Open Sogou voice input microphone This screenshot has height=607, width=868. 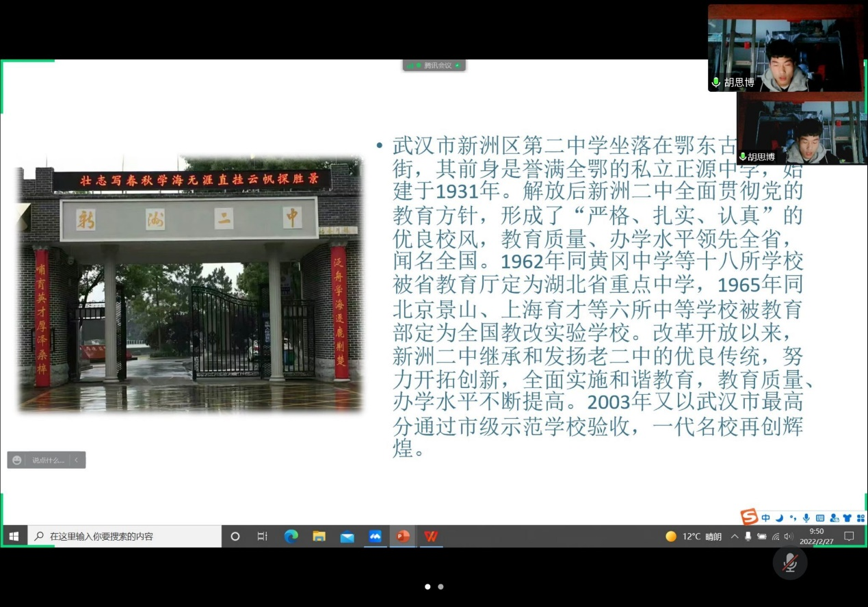click(x=806, y=518)
